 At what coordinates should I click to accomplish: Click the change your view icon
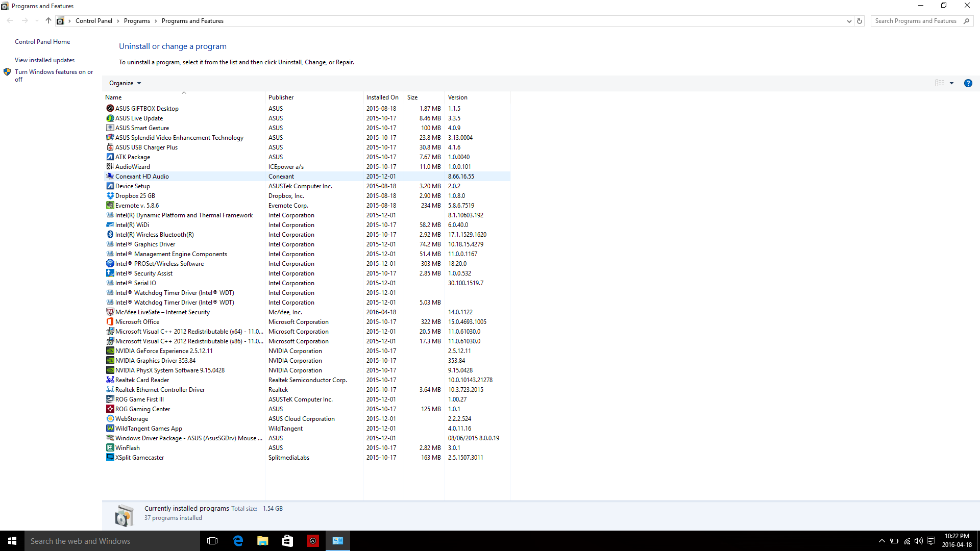[940, 83]
